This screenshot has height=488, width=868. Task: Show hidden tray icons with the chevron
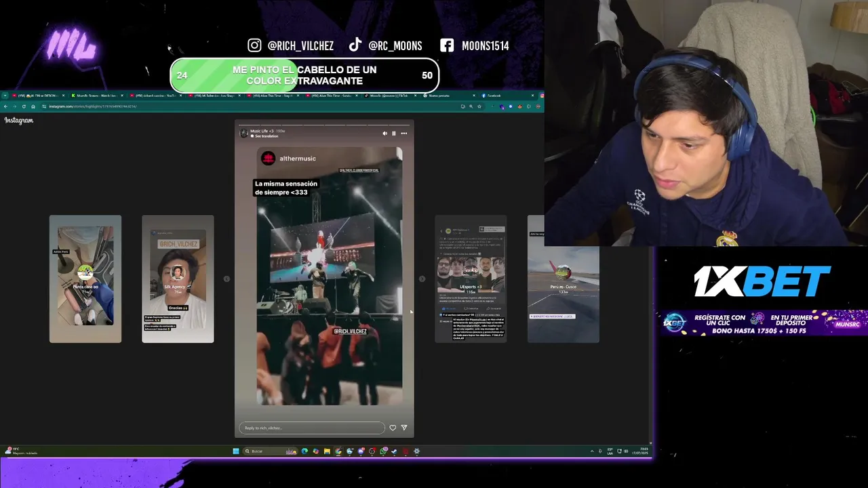[x=592, y=451]
